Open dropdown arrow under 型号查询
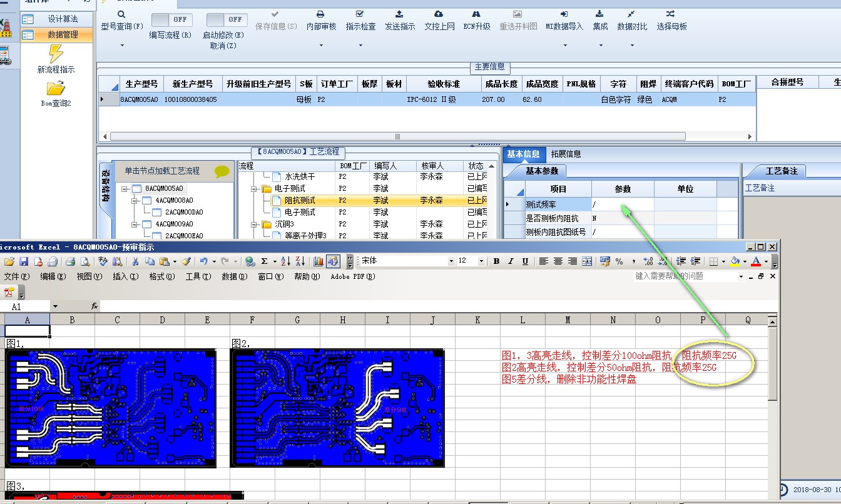Screen dimensions: 841x504 (122, 45)
